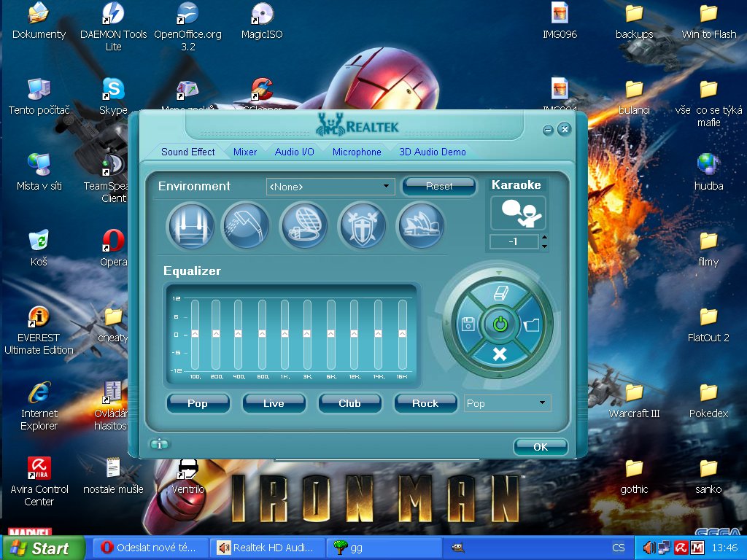Apply the Rock equalizer preset button

425,403
